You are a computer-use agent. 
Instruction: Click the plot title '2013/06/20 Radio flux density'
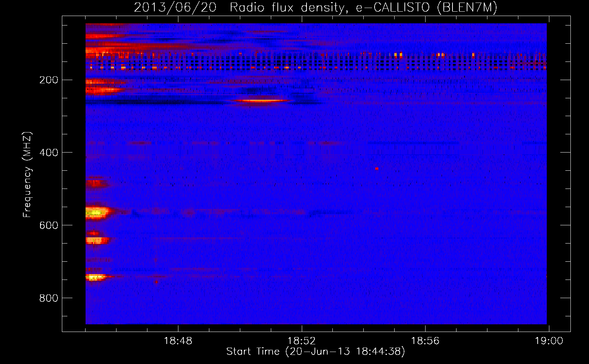click(315, 7)
